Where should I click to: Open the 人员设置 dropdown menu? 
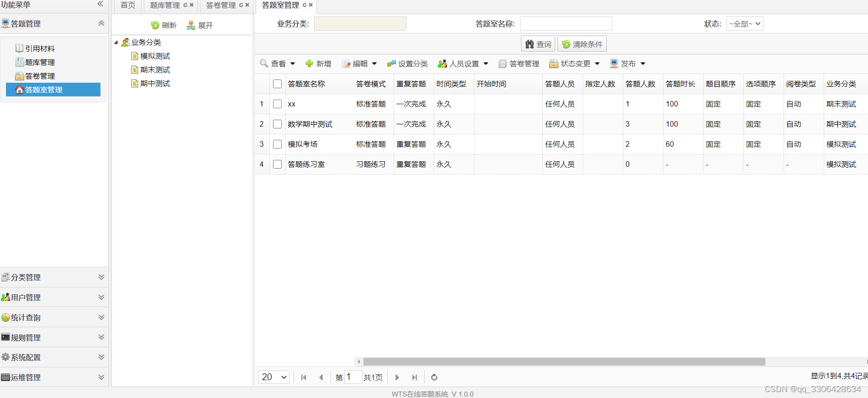[463, 64]
